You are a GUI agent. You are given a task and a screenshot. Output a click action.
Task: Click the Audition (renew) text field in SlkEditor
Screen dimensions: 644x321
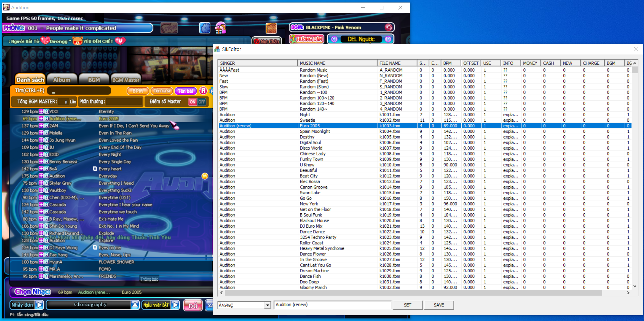click(x=333, y=305)
